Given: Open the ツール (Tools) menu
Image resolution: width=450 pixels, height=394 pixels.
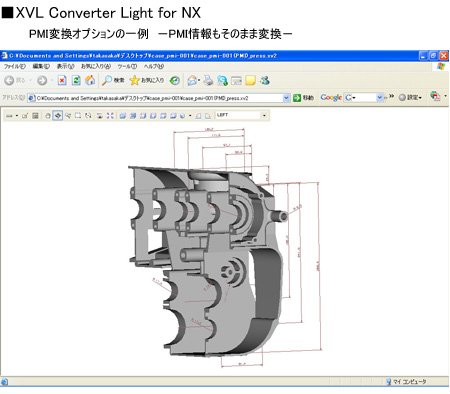Looking at the screenshot, I should coord(127,66).
